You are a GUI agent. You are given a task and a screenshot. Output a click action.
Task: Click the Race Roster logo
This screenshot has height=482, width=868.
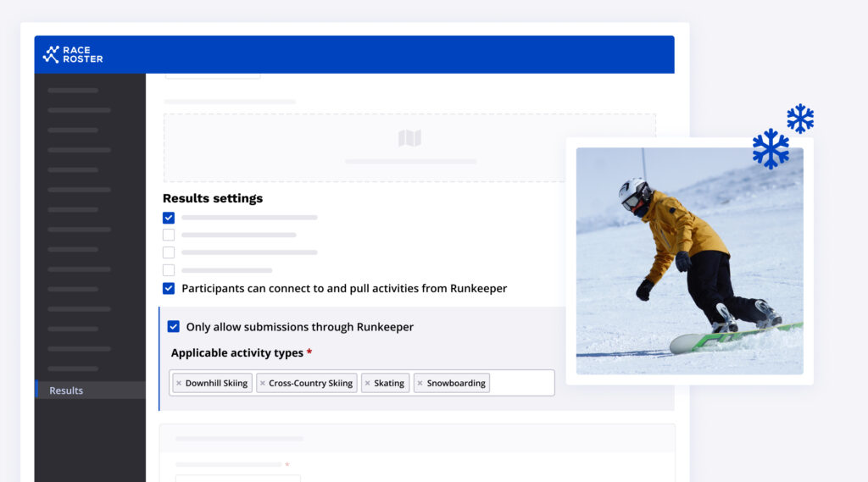[73, 54]
